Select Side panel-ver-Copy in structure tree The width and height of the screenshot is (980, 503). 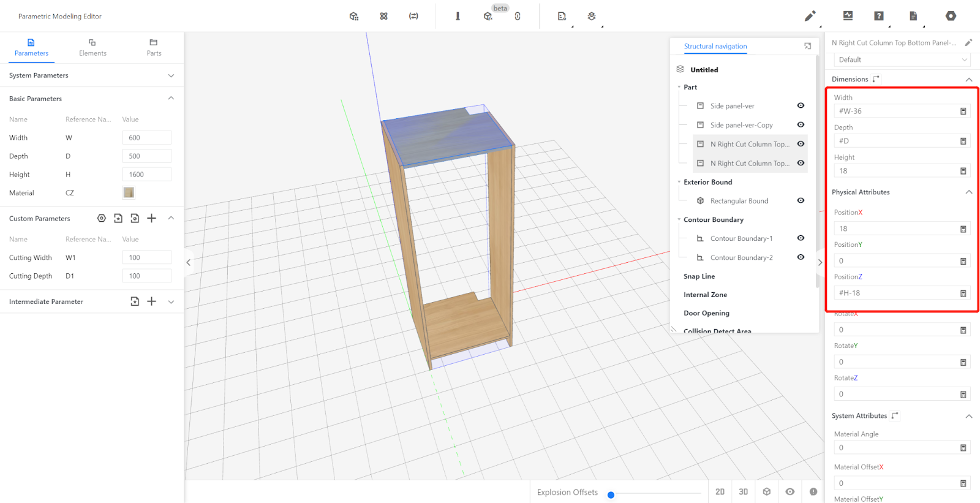click(741, 125)
